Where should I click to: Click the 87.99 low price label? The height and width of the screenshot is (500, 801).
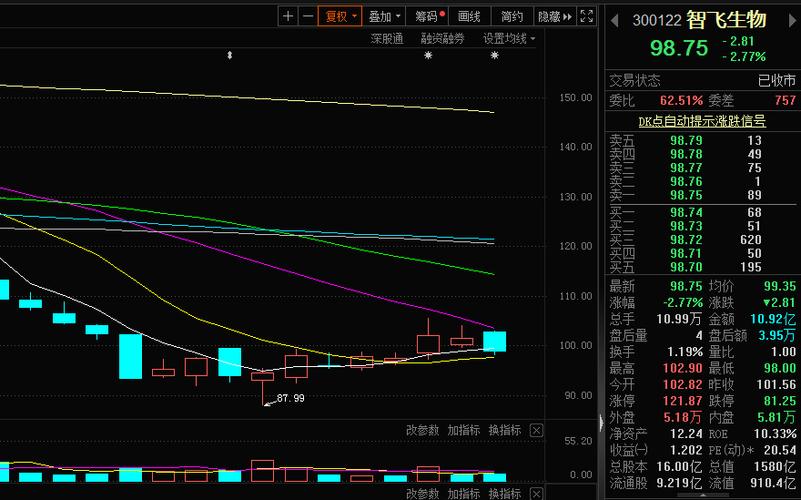[x=290, y=398]
